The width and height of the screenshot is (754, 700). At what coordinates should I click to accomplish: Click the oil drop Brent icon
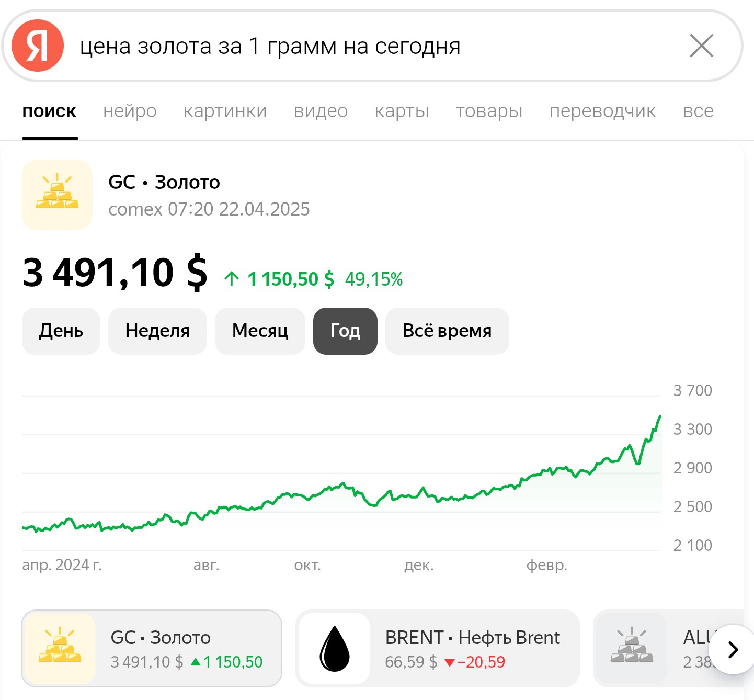pos(335,648)
